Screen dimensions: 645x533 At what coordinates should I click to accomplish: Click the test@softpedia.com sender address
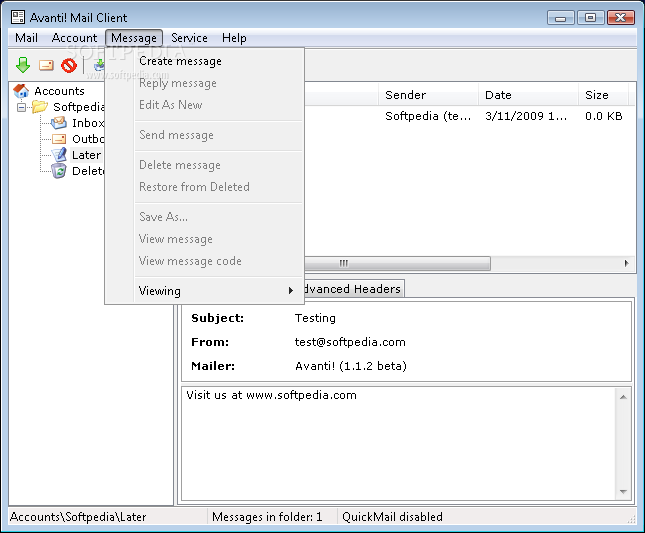click(350, 342)
